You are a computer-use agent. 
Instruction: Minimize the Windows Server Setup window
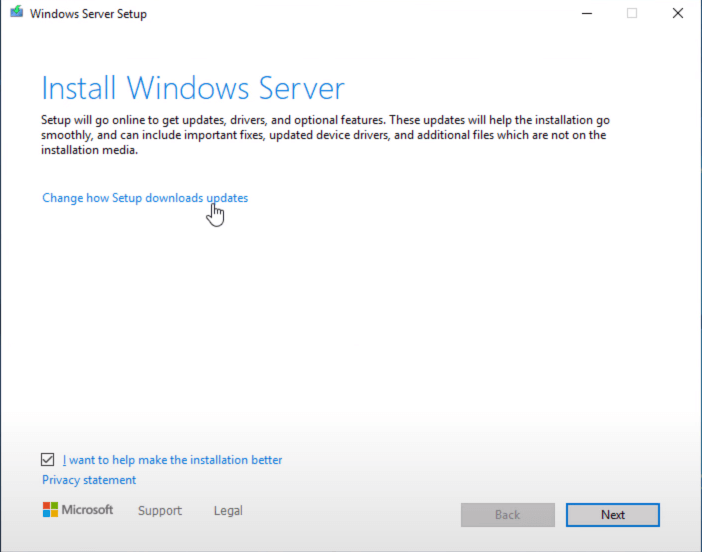[587, 13]
